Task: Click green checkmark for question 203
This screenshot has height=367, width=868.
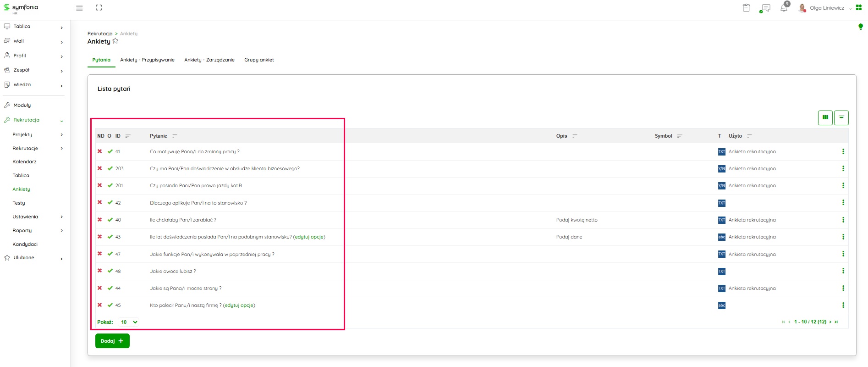Action: point(110,168)
